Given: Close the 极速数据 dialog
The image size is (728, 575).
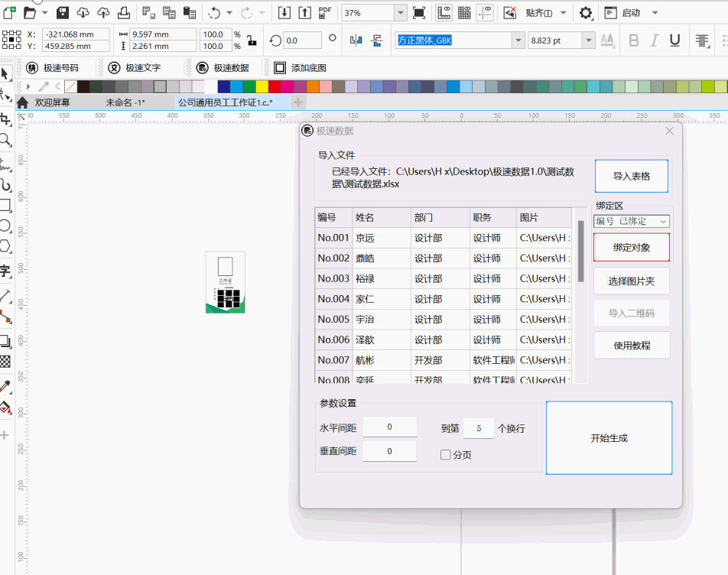Looking at the screenshot, I should [x=670, y=131].
